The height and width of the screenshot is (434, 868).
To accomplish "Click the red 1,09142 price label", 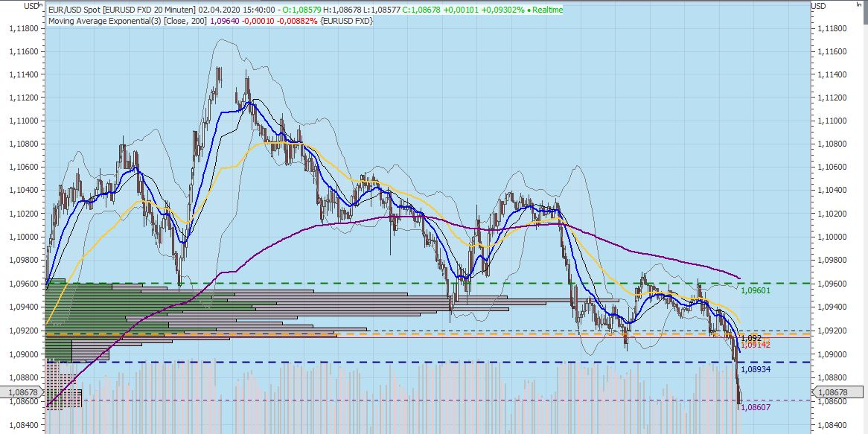I will point(756,345).
